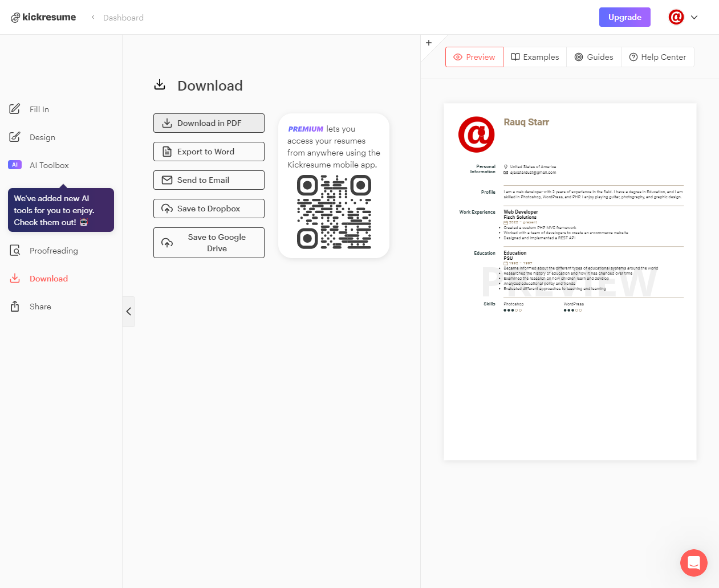719x588 pixels.
Task: Go back to Dashboard
Action: (x=123, y=18)
